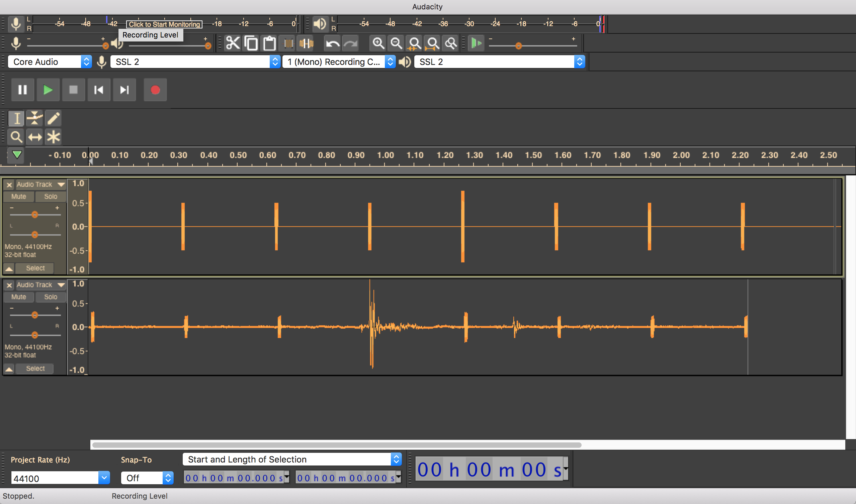The height and width of the screenshot is (504, 856).
Task: Open the Project Rate dropdown
Action: coord(104,478)
